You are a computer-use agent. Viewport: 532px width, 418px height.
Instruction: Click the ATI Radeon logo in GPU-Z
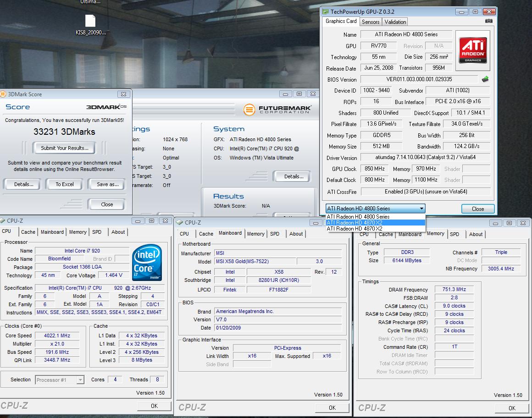click(x=473, y=50)
